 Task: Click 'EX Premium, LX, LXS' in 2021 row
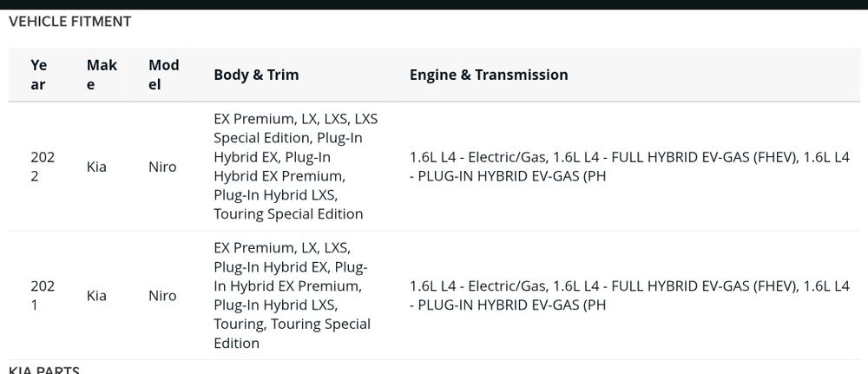(x=282, y=248)
